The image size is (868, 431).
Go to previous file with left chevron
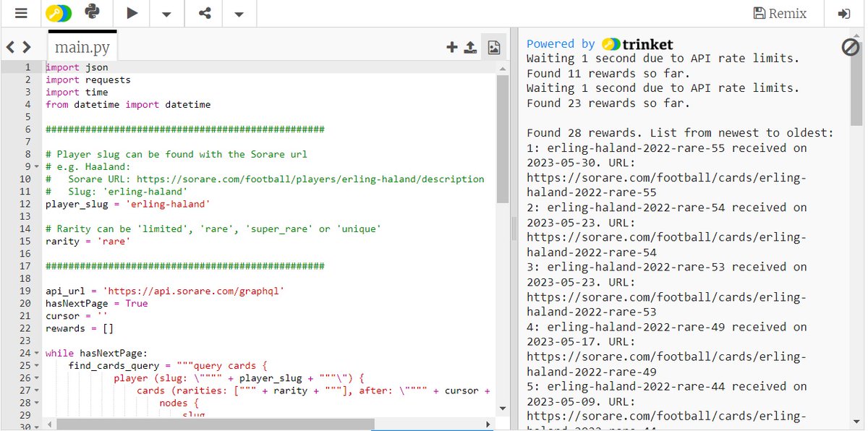point(11,48)
